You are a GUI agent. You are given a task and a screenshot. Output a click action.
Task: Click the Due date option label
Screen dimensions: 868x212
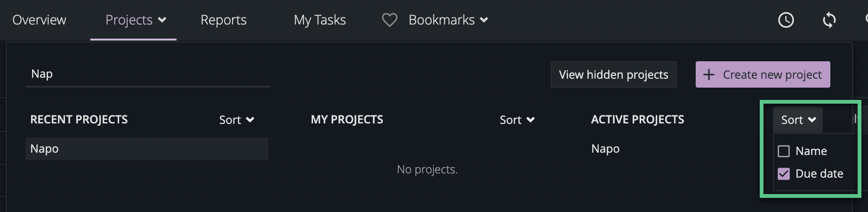tap(819, 174)
